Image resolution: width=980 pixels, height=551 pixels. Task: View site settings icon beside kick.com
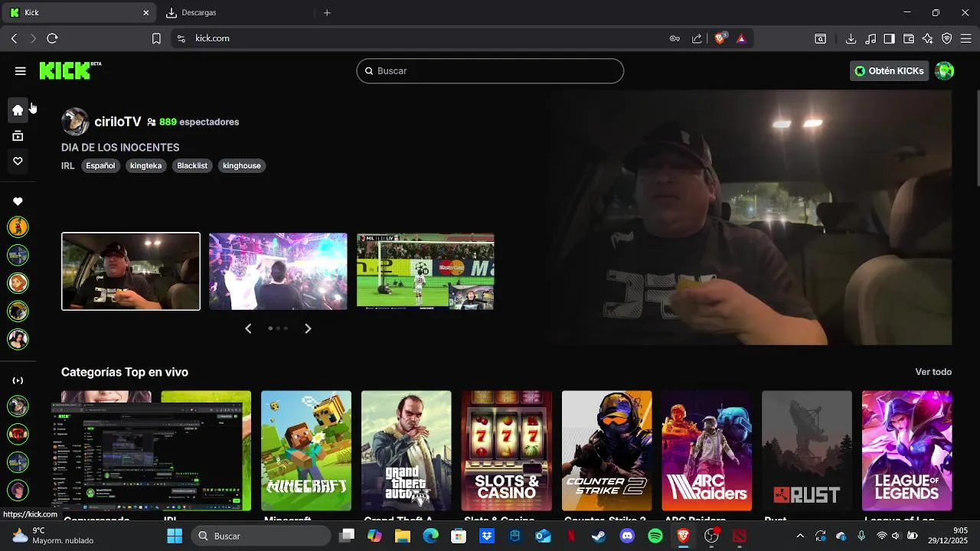coord(181,38)
